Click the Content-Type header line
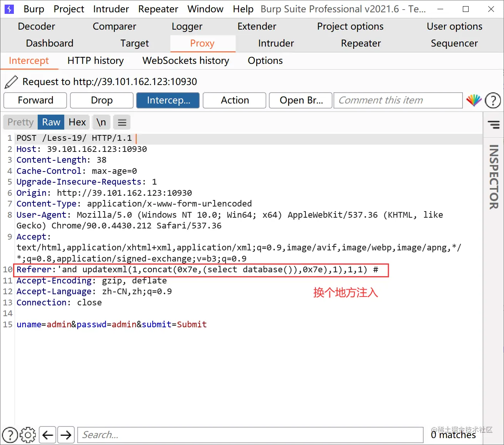Screen dimensions: 504x445 click(134, 204)
